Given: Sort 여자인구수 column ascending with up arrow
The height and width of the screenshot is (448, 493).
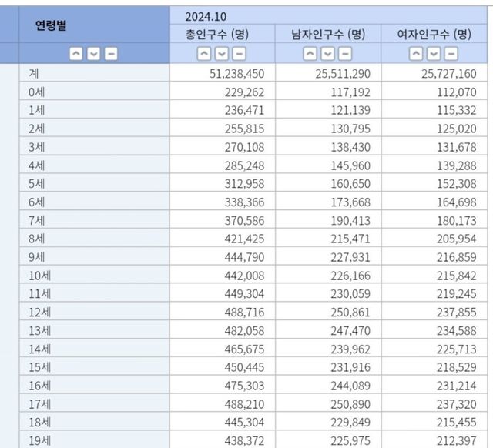Looking at the screenshot, I should click(x=416, y=54).
